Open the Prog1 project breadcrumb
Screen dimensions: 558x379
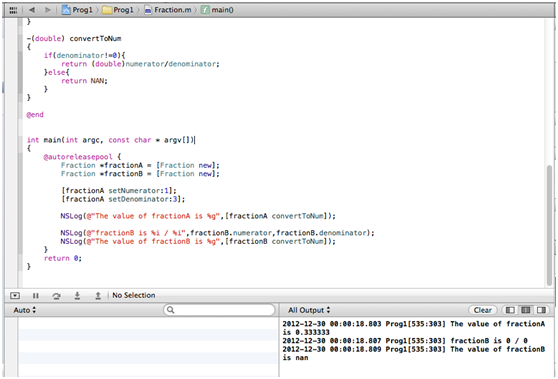(77, 10)
